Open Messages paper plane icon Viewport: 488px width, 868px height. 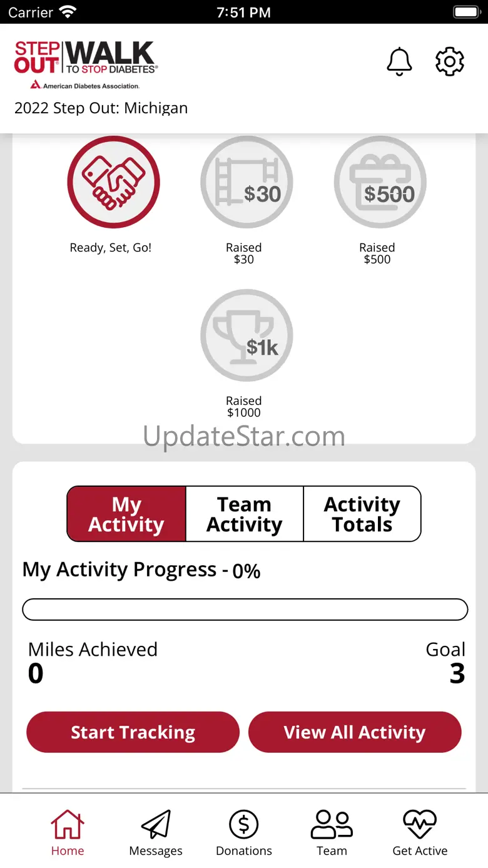point(156,832)
